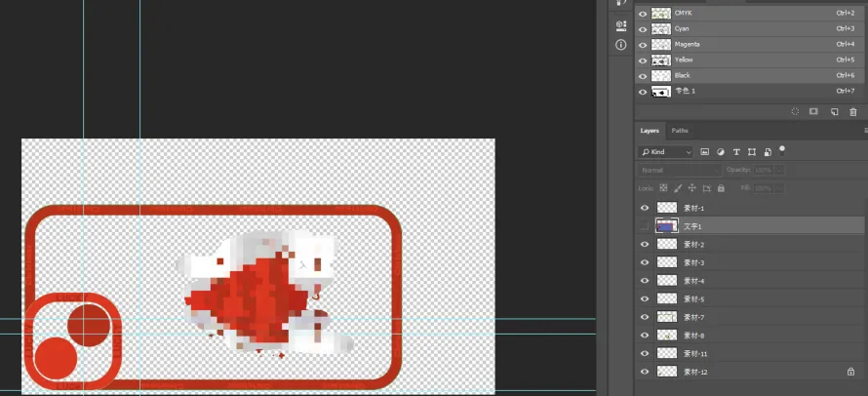Hide the Black channel
868x396 pixels.
point(643,76)
